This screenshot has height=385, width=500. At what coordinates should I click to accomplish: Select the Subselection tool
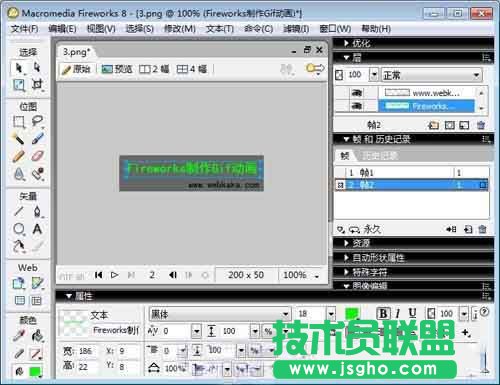coord(37,68)
